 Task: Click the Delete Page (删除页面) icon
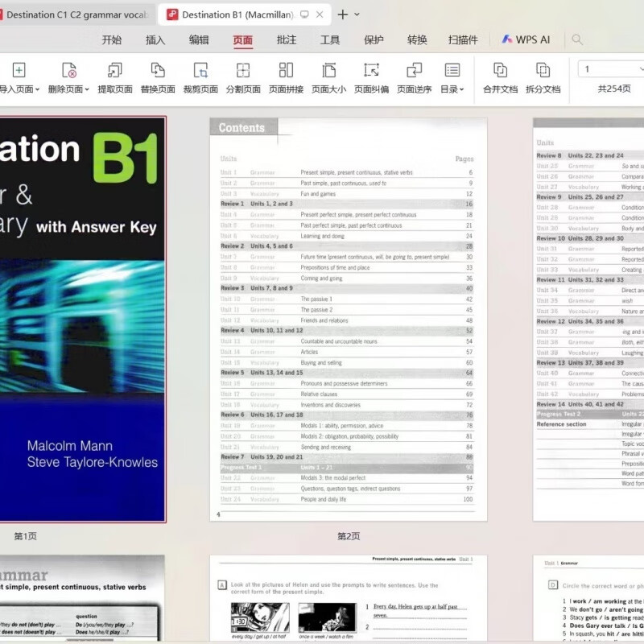tap(69, 70)
